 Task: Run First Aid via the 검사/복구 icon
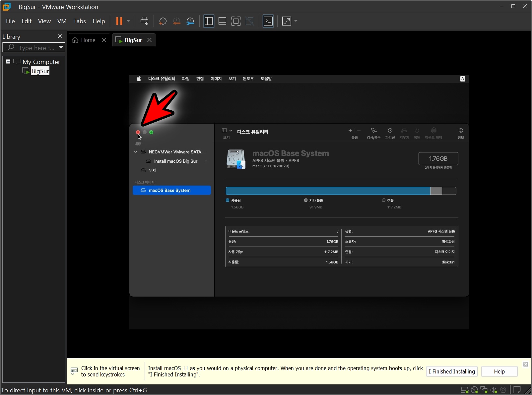pos(374,131)
